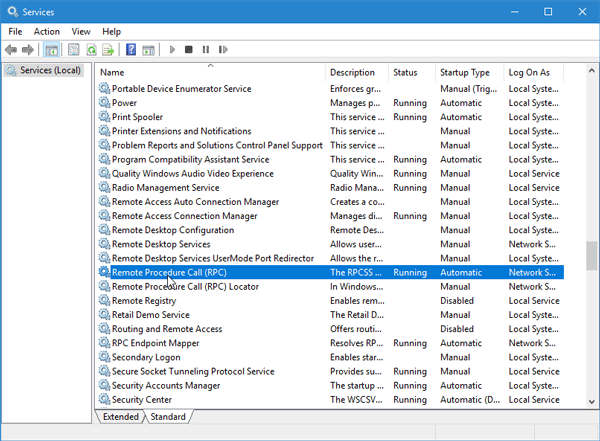This screenshot has height=441, width=600.
Task: Click the Start Service play icon
Action: (x=172, y=50)
